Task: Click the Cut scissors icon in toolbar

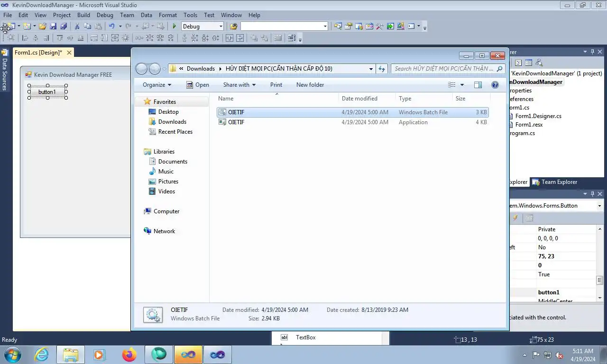Action: (x=77, y=27)
